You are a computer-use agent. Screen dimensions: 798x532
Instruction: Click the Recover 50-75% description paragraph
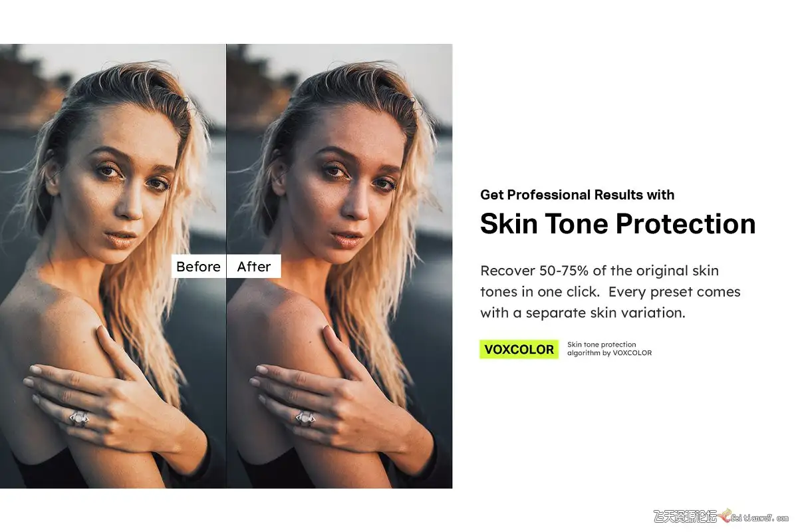click(x=610, y=291)
